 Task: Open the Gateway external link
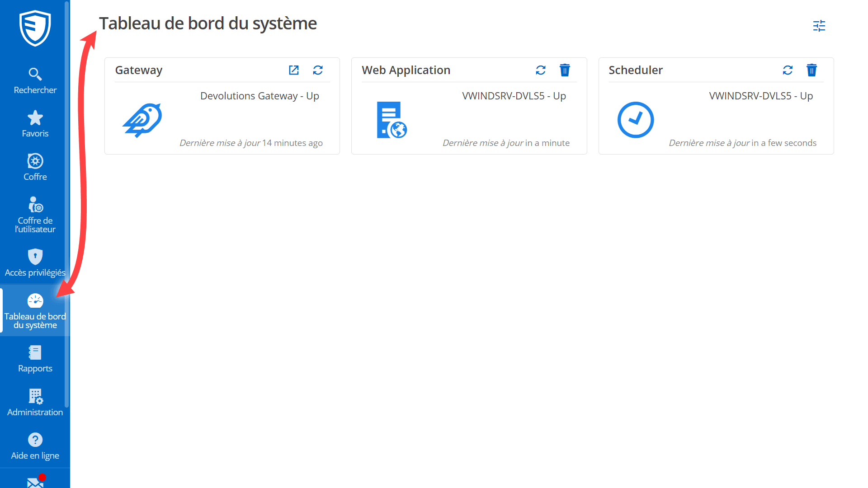pos(294,70)
